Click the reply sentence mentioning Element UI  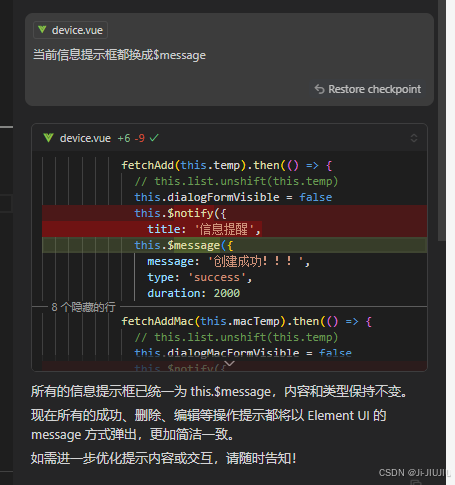coord(208,425)
